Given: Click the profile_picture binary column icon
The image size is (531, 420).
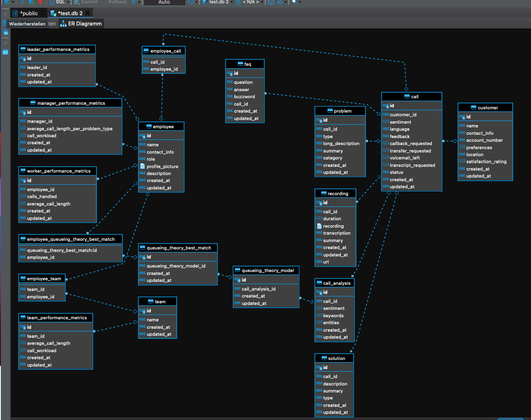Looking at the screenshot, I should tap(142, 166).
